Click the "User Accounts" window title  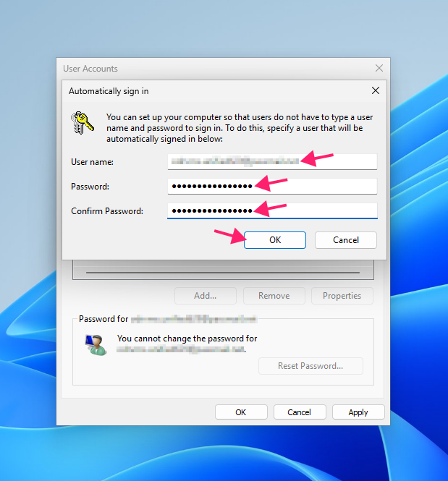(90, 69)
